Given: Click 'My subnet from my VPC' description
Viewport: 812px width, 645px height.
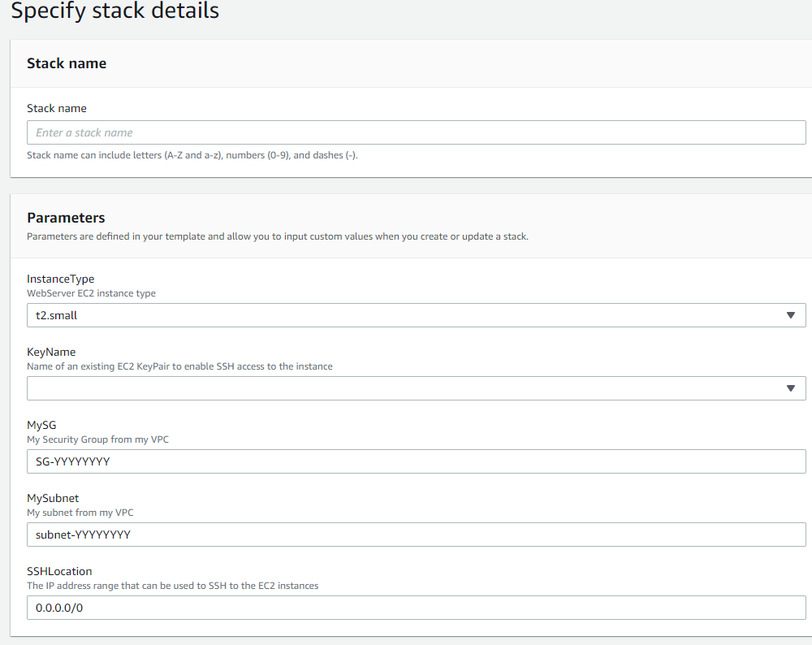Looking at the screenshot, I should click(x=80, y=513).
